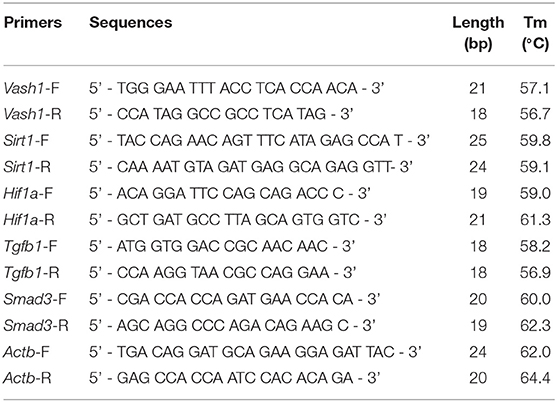Click the Vash1-F Tm value 57.1
This screenshot has width=557, height=402.
pos(535,88)
